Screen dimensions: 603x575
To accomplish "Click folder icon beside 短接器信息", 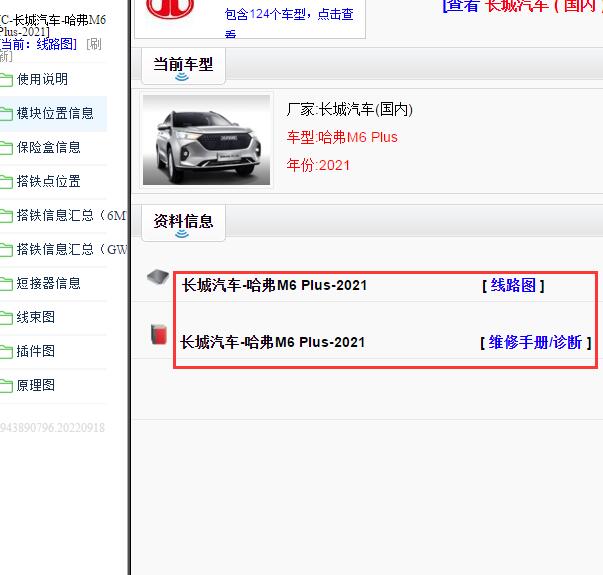I will click(6, 285).
